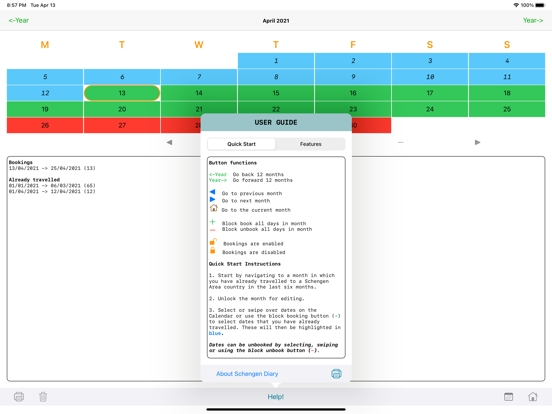
Task: Click the Button functions heading in guide
Action: click(x=233, y=163)
